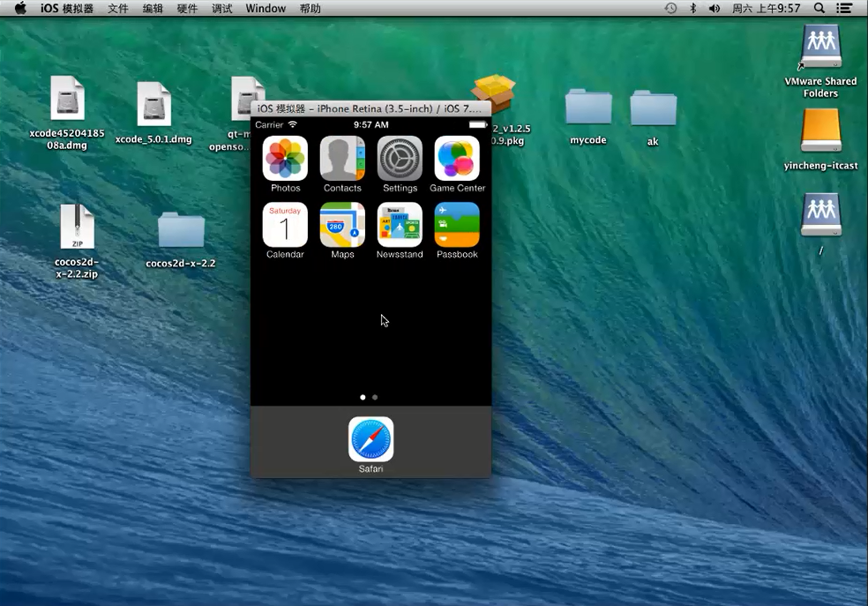Open the Newsstand folder
The image size is (868, 606).
[400, 225]
